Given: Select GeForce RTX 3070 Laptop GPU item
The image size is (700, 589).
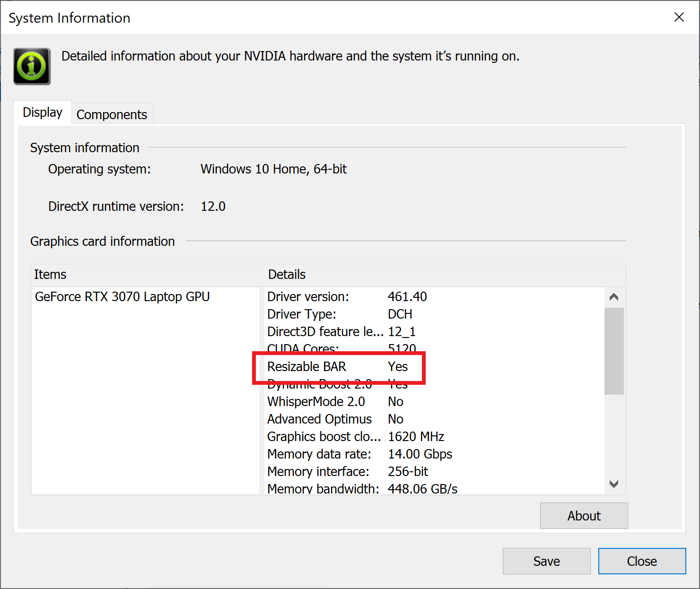Looking at the screenshot, I should [x=122, y=297].
